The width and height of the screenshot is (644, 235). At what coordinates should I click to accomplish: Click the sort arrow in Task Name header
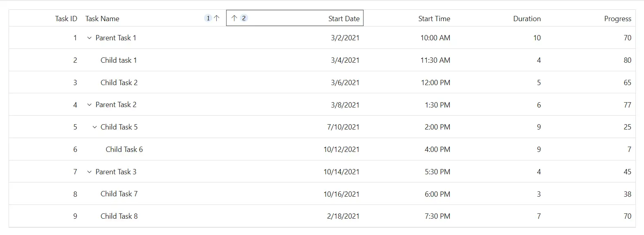[217, 18]
